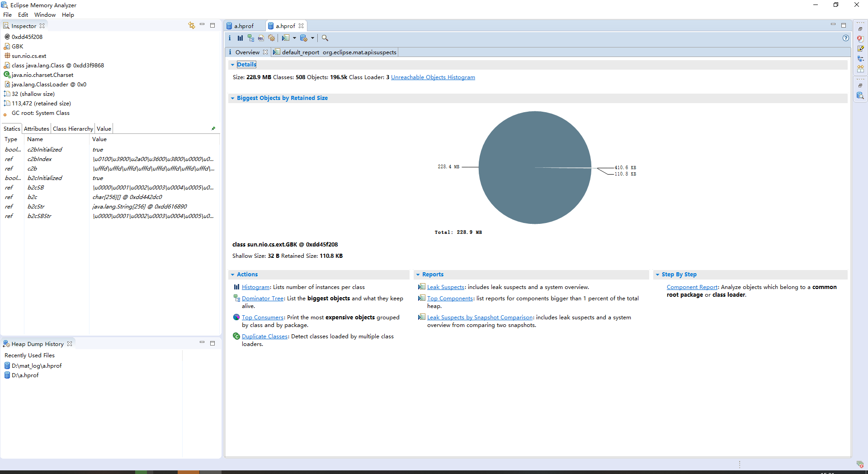Open the Notes fast view icon
Viewport: 868px width, 474px height.
coord(860,48)
